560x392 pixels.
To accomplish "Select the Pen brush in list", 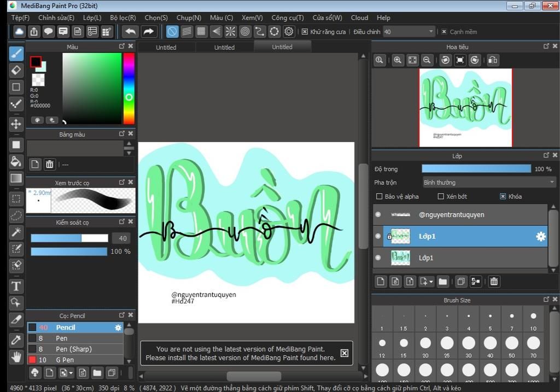I will [75, 338].
